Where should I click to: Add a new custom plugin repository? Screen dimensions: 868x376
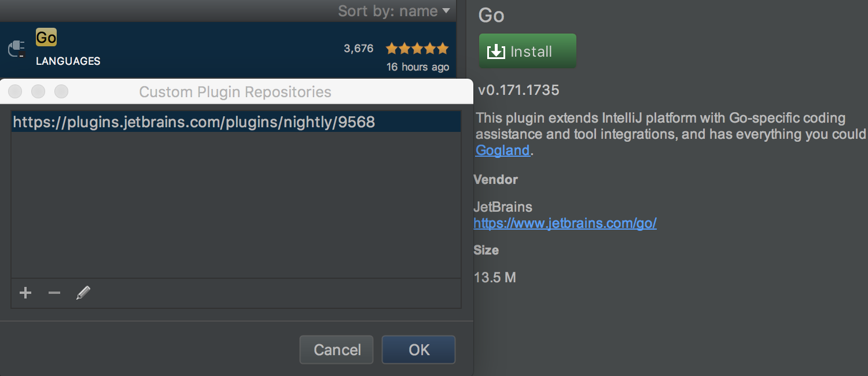(25, 293)
